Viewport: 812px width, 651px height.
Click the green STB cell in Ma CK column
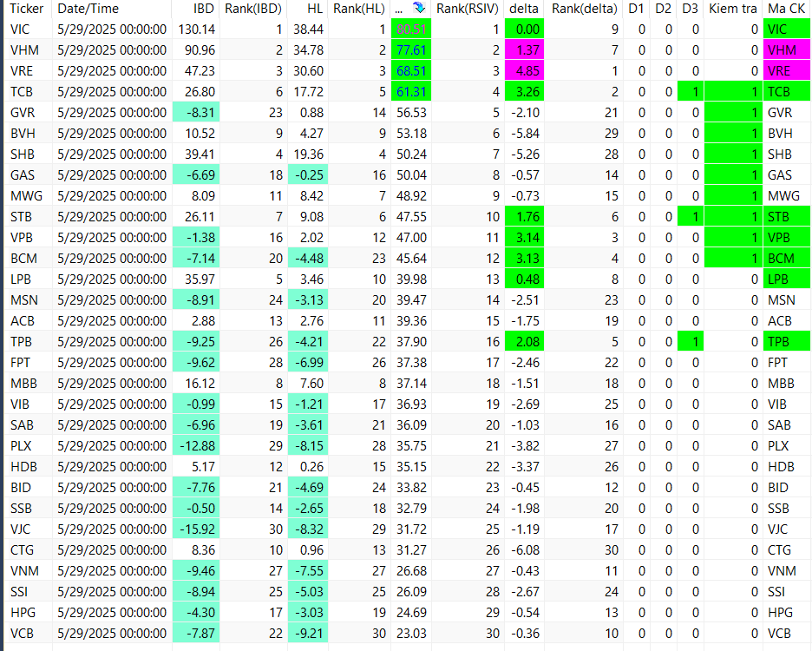787,217
